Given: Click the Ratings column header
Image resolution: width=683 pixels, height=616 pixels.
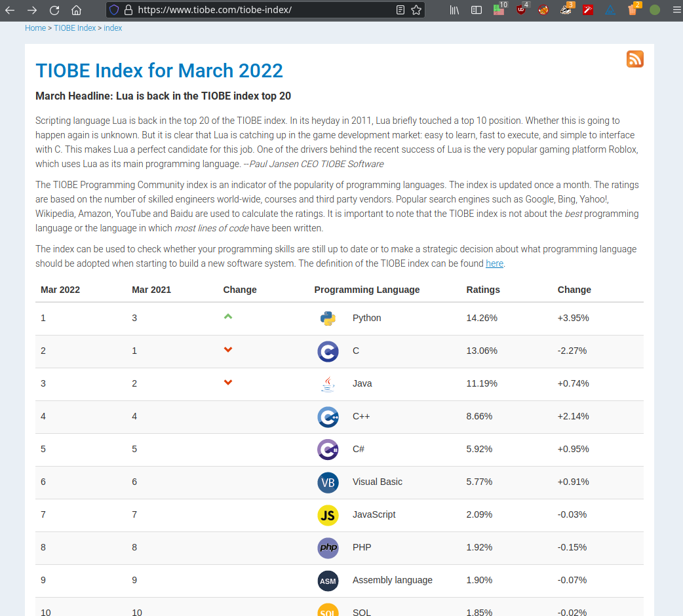Looking at the screenshot, I should pyautogui.click(x=483, y=290).
